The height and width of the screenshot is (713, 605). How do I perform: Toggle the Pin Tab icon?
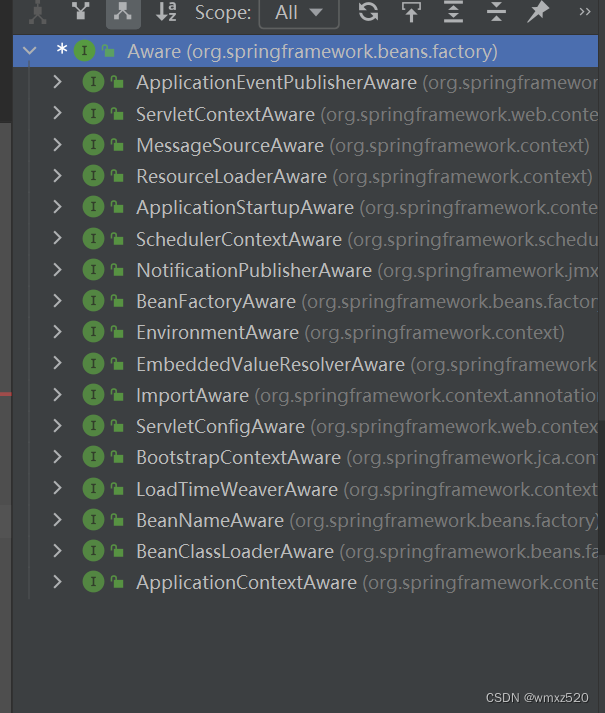coord(538,12)
